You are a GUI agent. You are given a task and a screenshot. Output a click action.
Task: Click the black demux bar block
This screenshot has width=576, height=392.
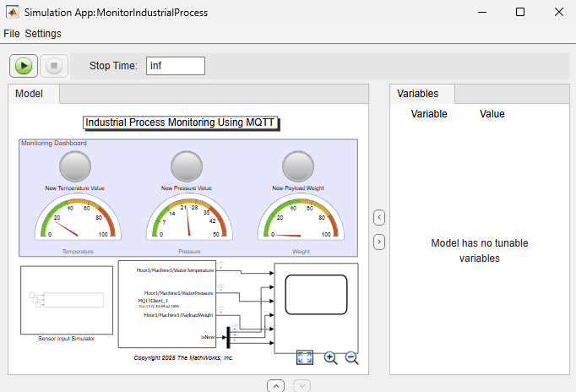point(228,337)
